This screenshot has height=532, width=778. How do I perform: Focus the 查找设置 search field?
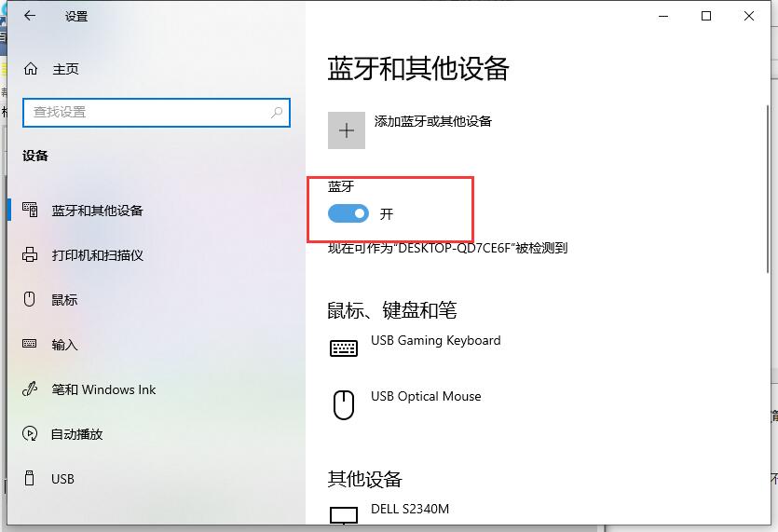157,113
